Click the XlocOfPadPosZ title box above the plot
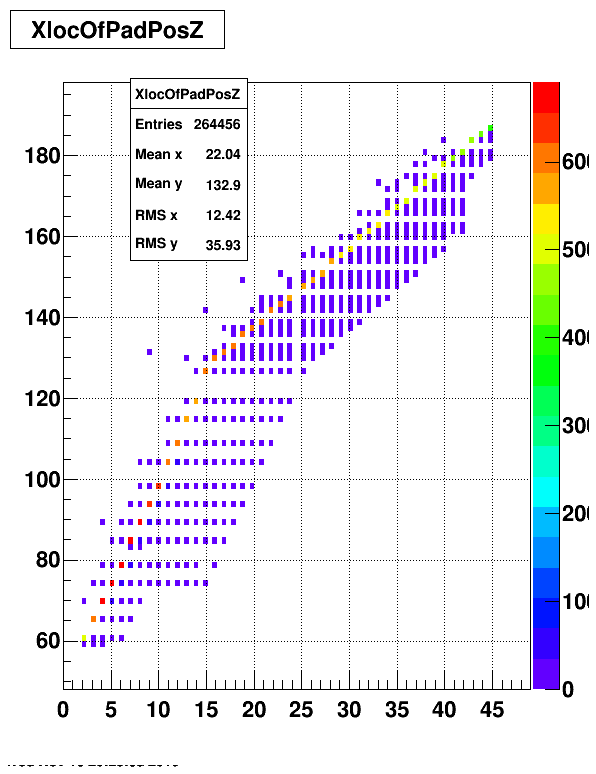Viewport: 596px width, 774px height. [118, 30]
